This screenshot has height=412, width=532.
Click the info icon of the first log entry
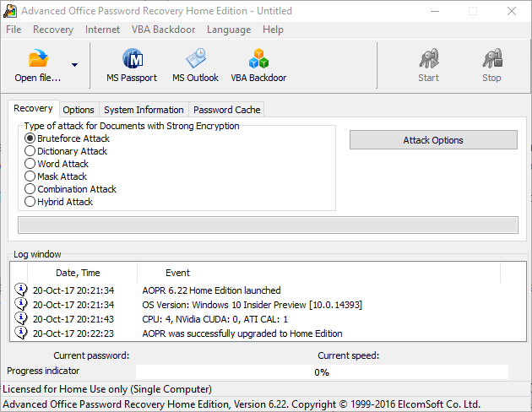[21, 290]
